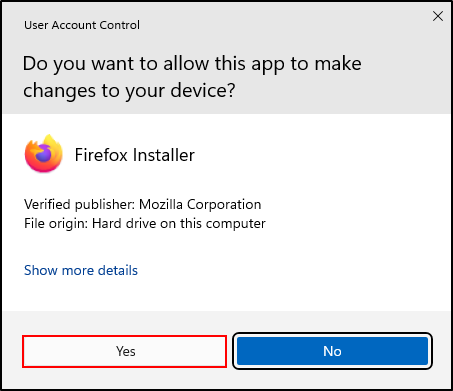Click the Verified publisher label
This screenshot has width=453, height=391.
(79, 205)
